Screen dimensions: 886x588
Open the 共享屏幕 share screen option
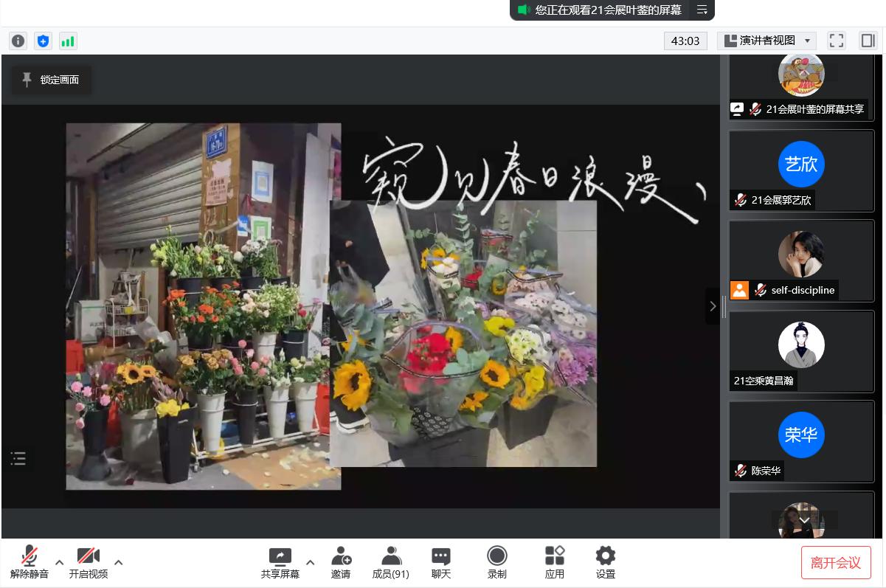pos(280,562)
